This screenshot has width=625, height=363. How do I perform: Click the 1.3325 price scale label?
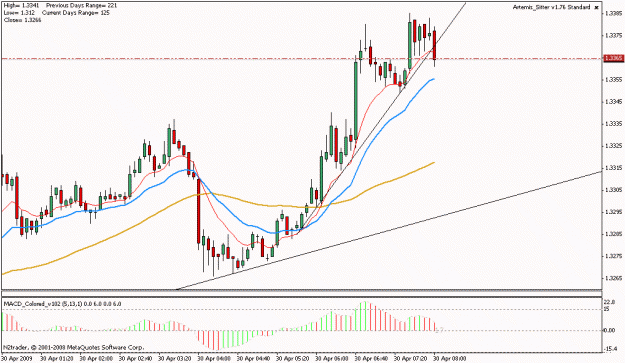(x=613, y=146)
